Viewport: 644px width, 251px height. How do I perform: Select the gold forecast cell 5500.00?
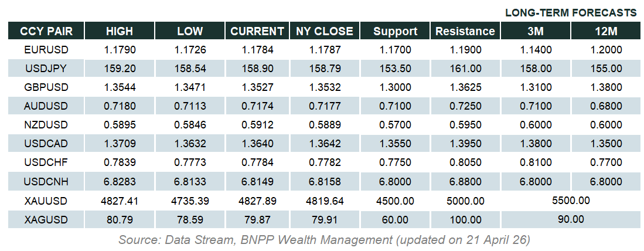coord(570,201)
